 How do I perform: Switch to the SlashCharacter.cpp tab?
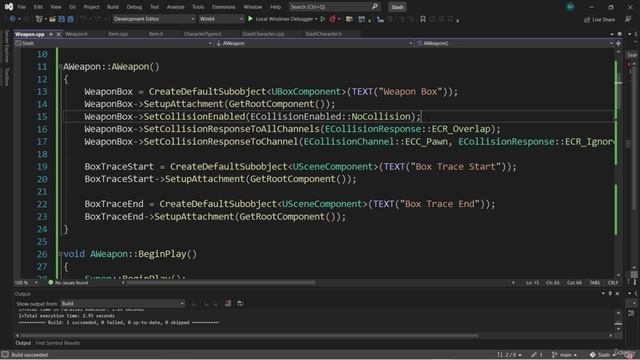pyautogui.click(x=263, y=34)
